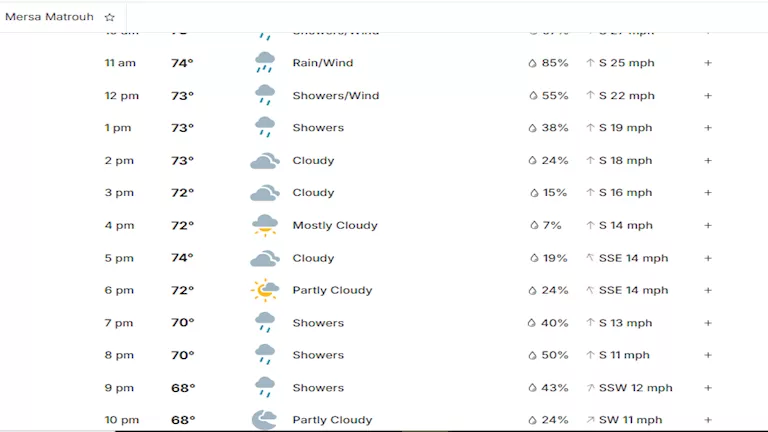Open details for the 5 pm hour
Screen dimensions: 768x432
tap(708, 258)
